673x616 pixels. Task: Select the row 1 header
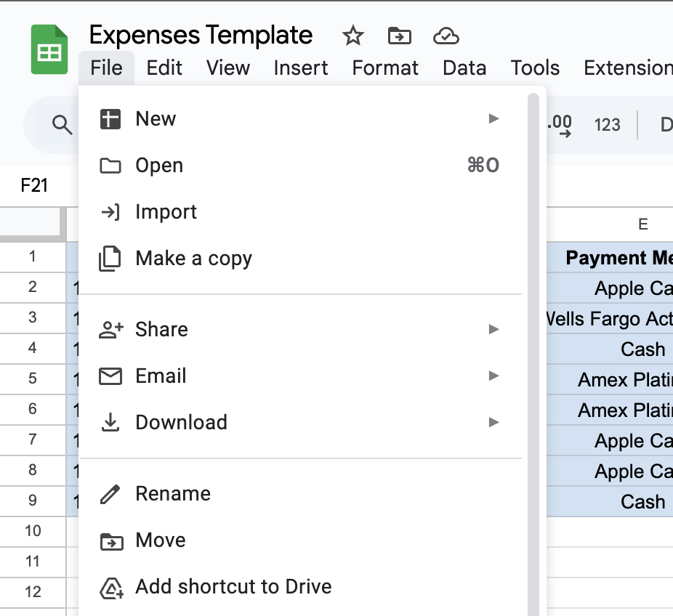[x=33, y=257]
